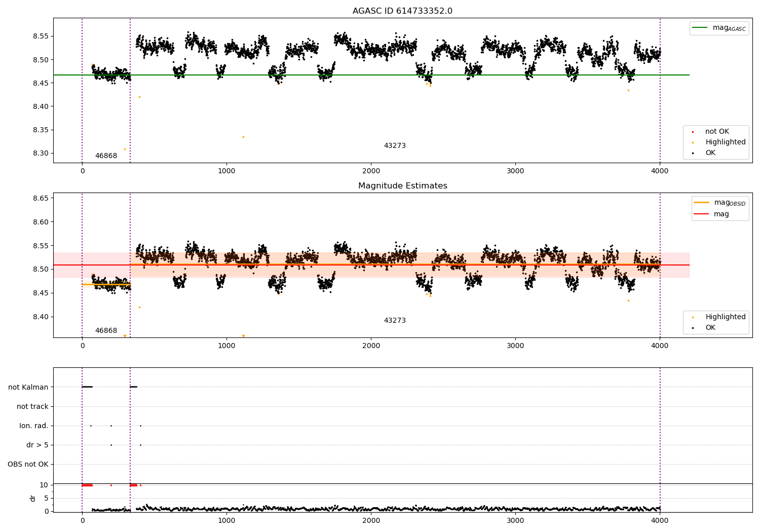Viewport: 760px width, 532px height.
Task: Click the Magnitude Estimates plot title
Action: point(402,186)
